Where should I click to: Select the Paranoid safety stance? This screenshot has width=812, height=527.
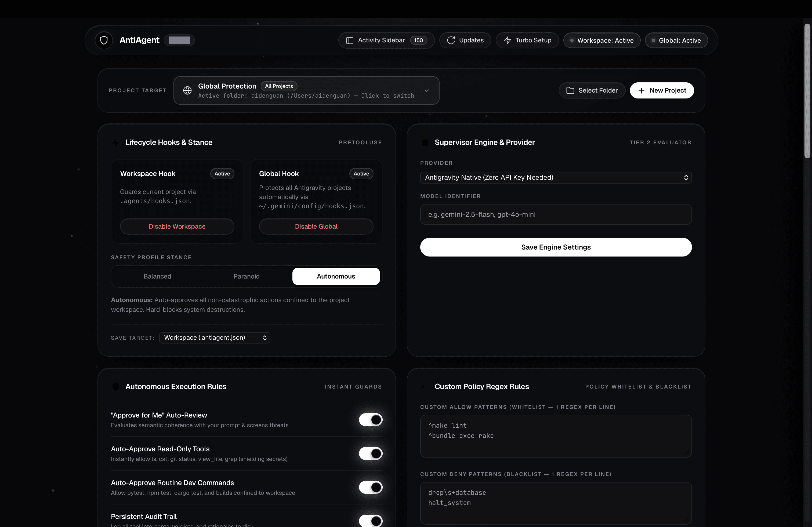246,276
